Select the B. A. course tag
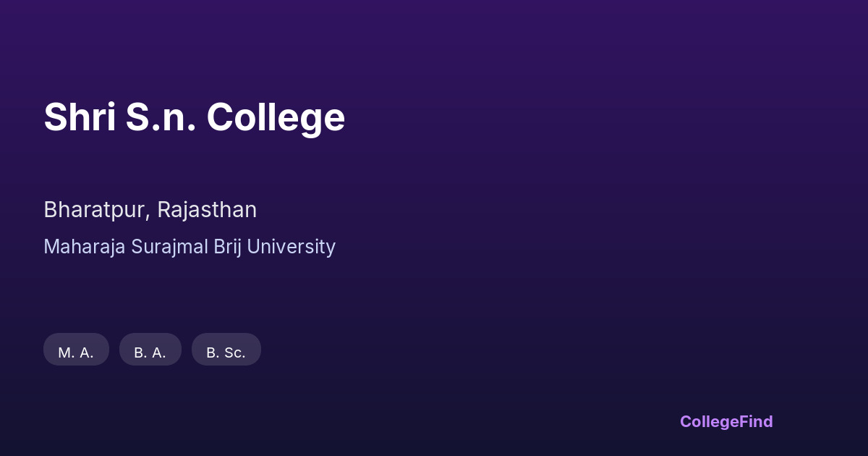The image size is (868, 456). tap(150, 352)
